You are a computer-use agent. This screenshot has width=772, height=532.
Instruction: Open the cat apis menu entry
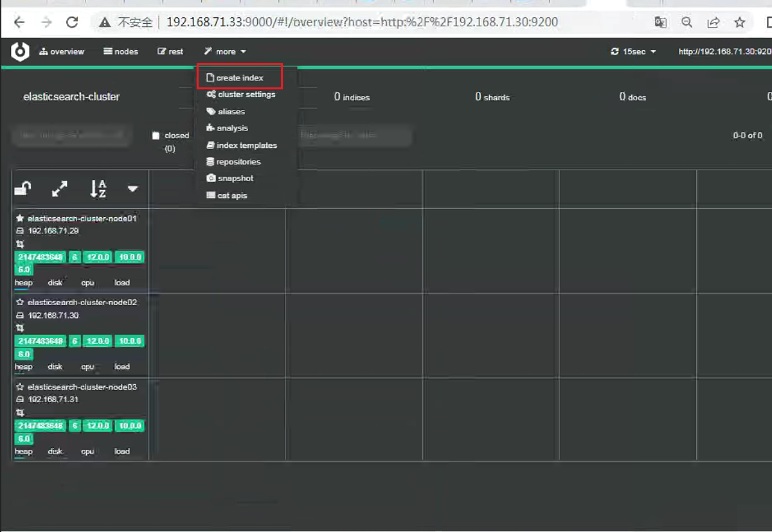point(227,195)
